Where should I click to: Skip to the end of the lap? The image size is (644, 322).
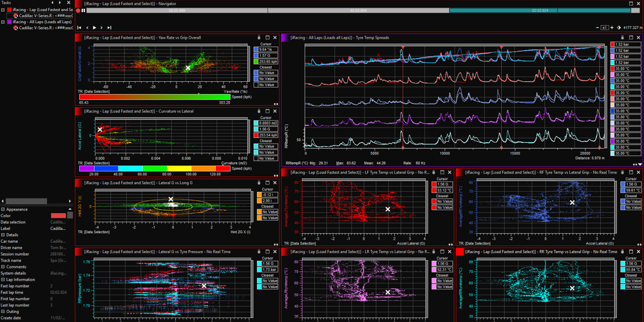pyautogui.click(x=110, y=28)
